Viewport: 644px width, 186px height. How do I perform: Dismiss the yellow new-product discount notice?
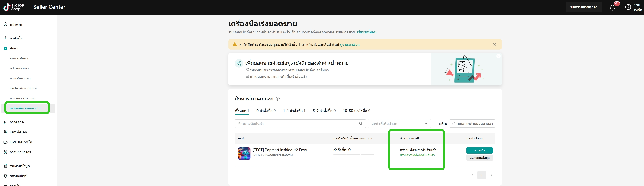point(494,45)
